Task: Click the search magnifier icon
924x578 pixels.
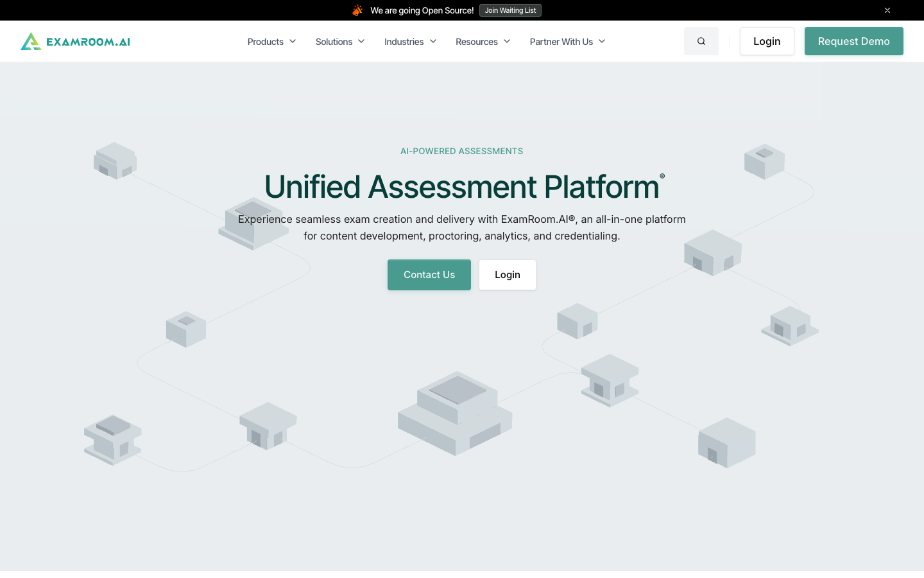Action: pyautogui.click(x=701, y=41)
